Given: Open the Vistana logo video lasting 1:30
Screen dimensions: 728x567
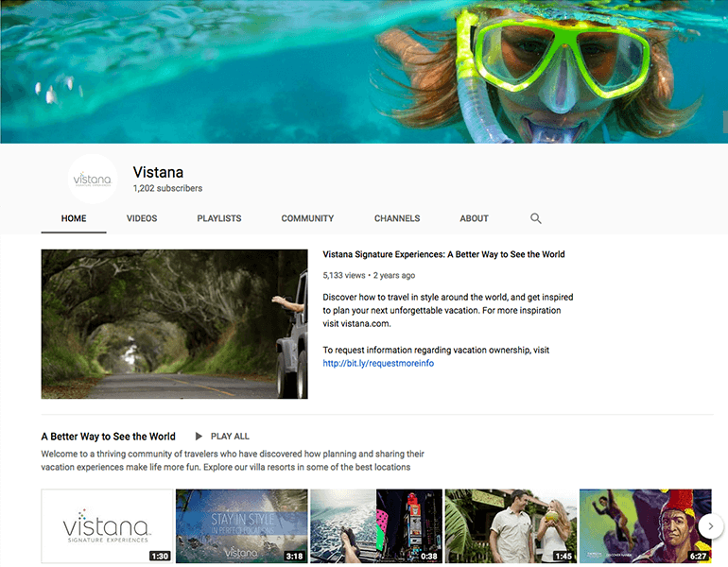Looking at the screenshot, I should [107, 526].
